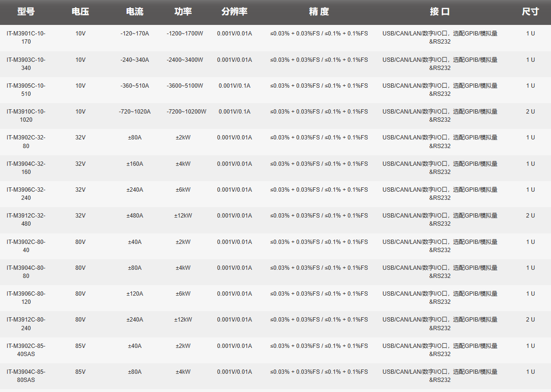Select model IT-M3906C-80-120
The height and width of the screenshot is (392, 551).
coord(26,298)
